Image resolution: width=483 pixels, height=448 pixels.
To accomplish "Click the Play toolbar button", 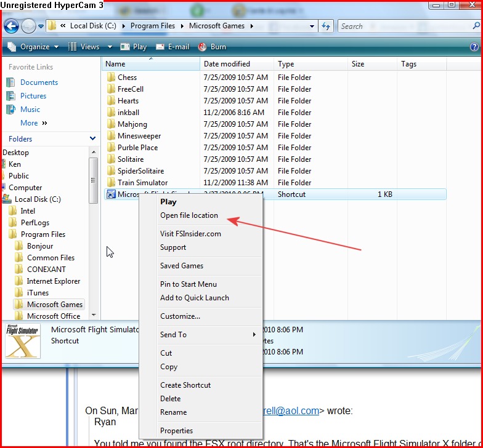I will click(134, 47).
